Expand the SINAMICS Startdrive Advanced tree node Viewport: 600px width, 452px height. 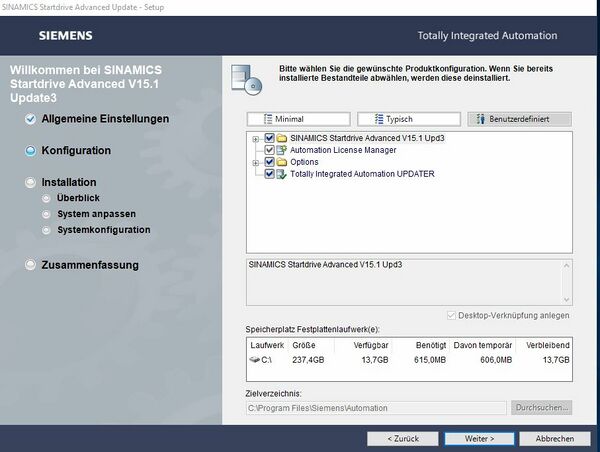point(257,138)
